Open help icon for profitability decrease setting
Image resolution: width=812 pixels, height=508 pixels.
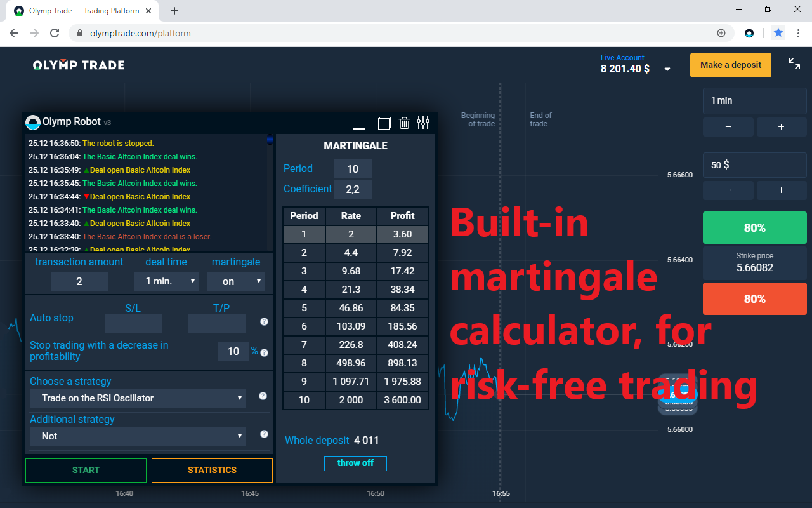point(265,352)
